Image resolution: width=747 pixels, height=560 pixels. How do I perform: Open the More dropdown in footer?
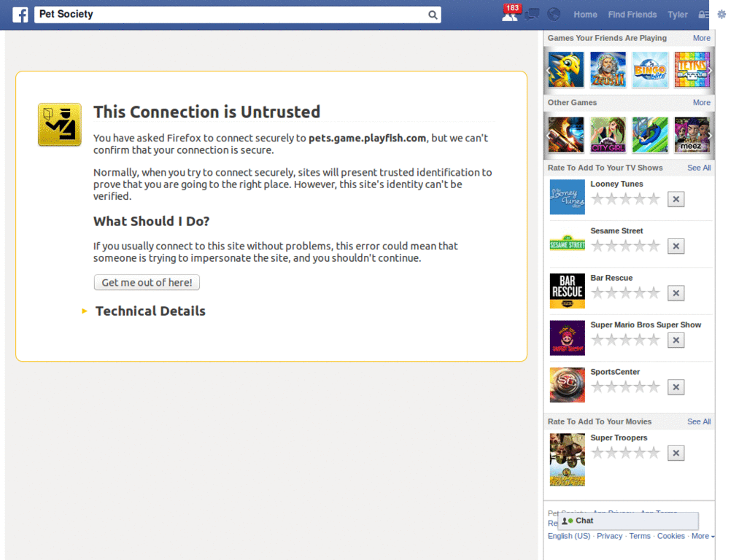[x=703, y=536]
